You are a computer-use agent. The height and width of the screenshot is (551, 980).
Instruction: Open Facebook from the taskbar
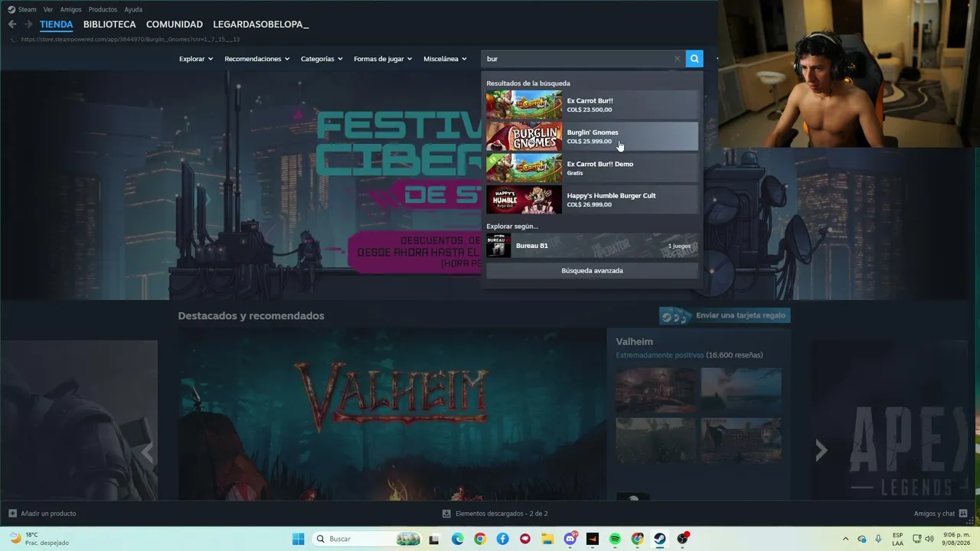[x=502, y=539]
